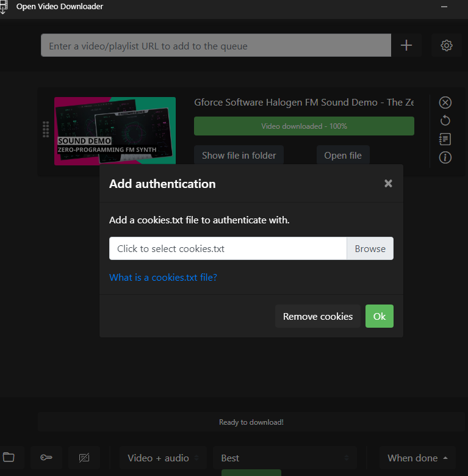Click the cookies.txt file selection field
This screenshot has height=476, width=468.
[x=228, y=248]
